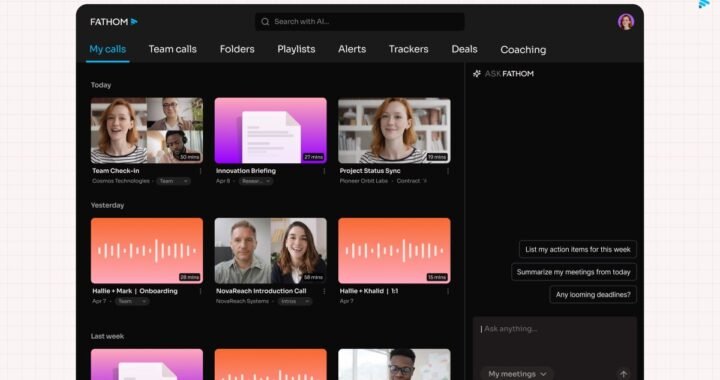Open the Hallie + Khalid 1:1 audio thumbnail
The height and width of the screenshot is (380, 720).
[394, 251]
